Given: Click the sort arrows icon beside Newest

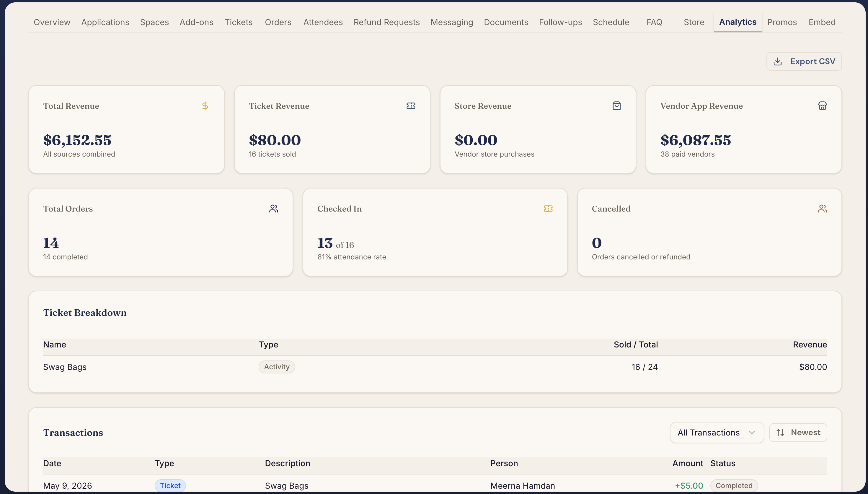Looking at the screenshot, I should coord(780,433).
